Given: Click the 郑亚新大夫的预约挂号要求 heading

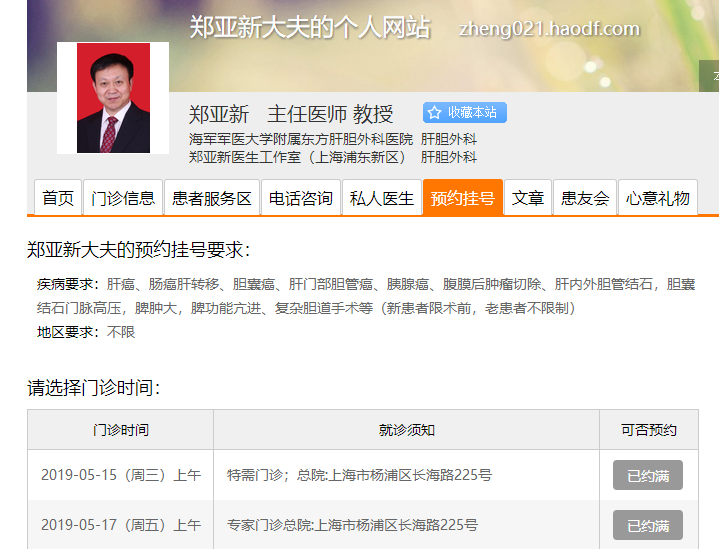Looking at the screenshot, I should 139,250.
